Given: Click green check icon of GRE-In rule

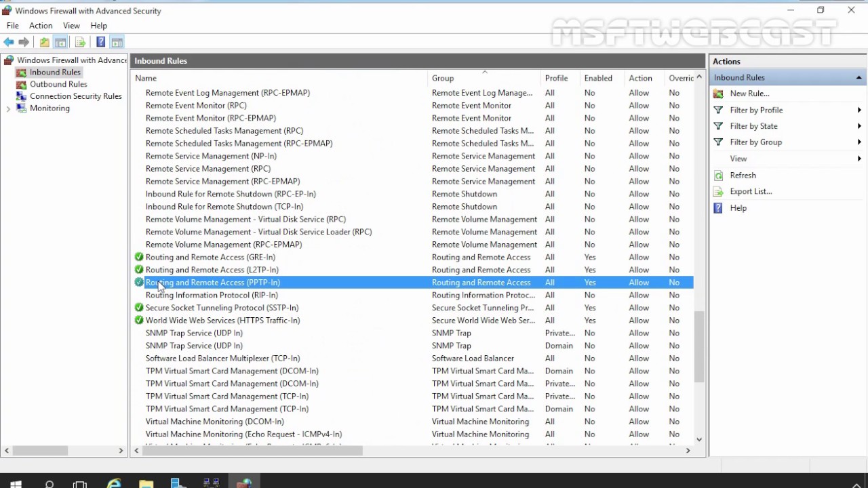Looking at the screenshot, I should [x=139, y=257].
